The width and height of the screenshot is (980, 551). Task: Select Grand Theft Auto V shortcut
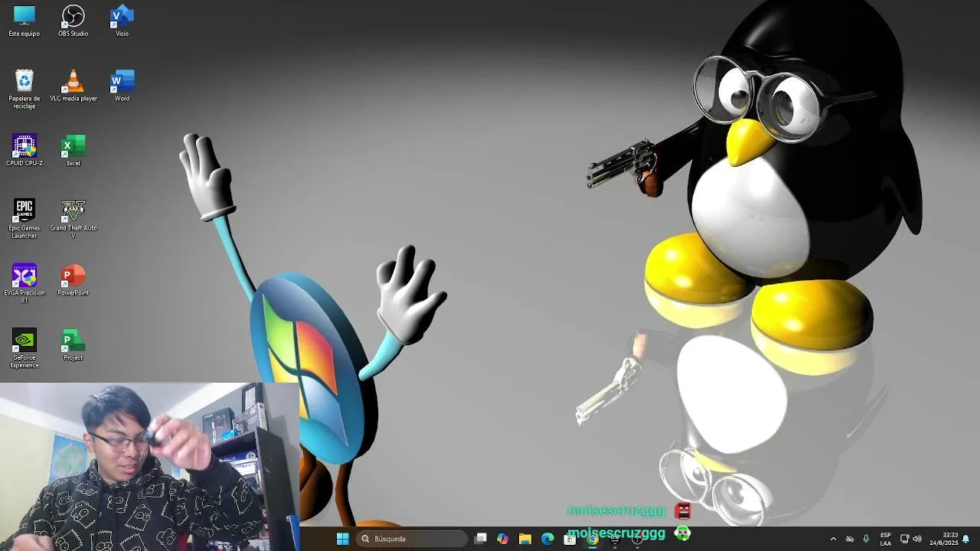click(x=73, y=219)
